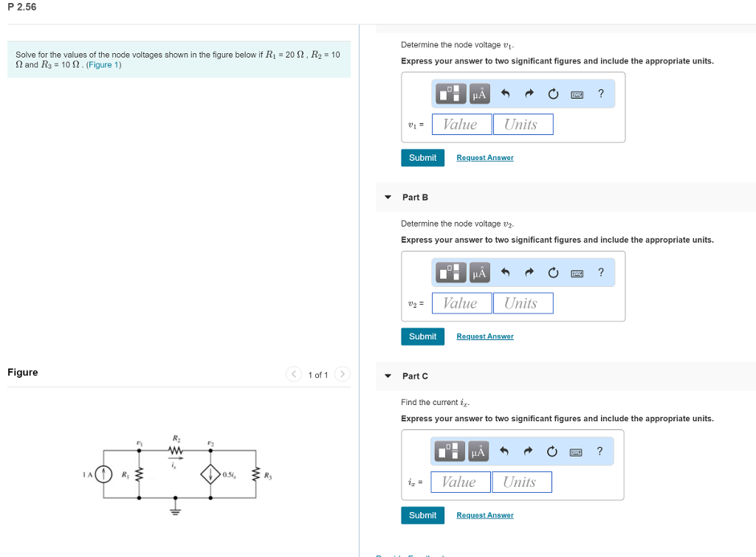Click the undo arrow in Part A toolbar
The width and height of the screenshot is (756, 557).
point(504,93)
